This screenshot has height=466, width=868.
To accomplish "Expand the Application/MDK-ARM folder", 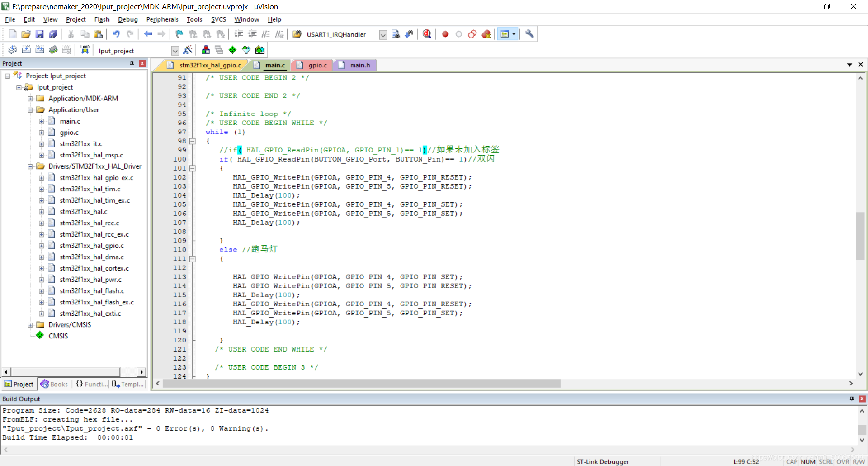I will [x=30, y=99].
